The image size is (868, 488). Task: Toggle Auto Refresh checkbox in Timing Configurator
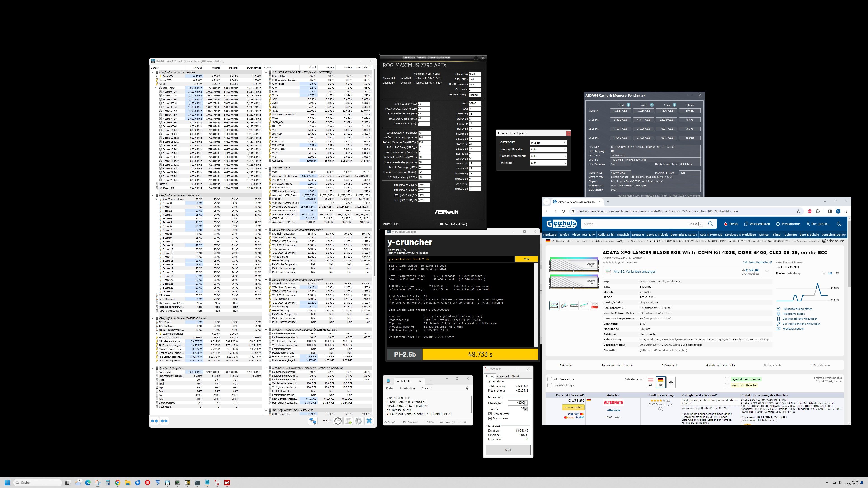(441, 224)
